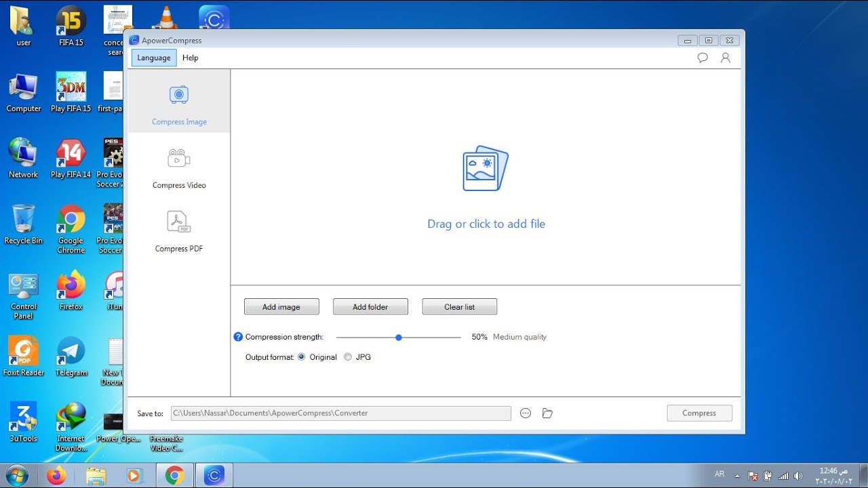
Task: Open Firefox from the taskbar
Action: point(56,476)
